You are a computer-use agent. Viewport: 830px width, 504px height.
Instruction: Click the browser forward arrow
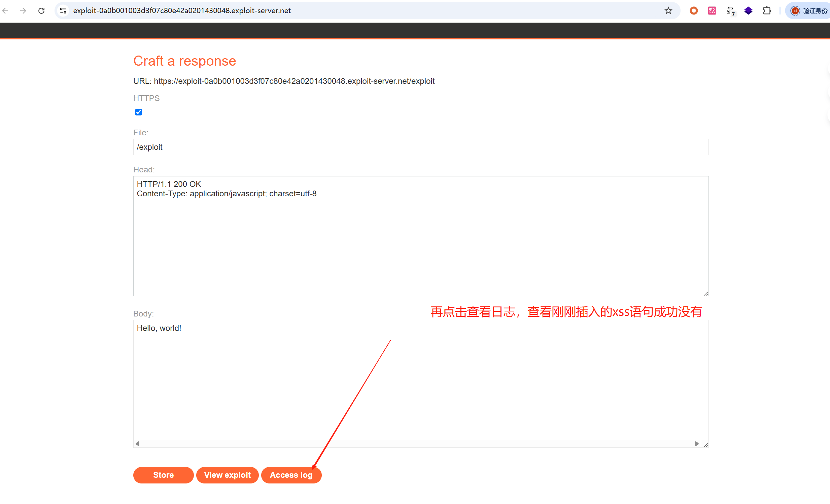pyautogui.click(x=23, y=11)
